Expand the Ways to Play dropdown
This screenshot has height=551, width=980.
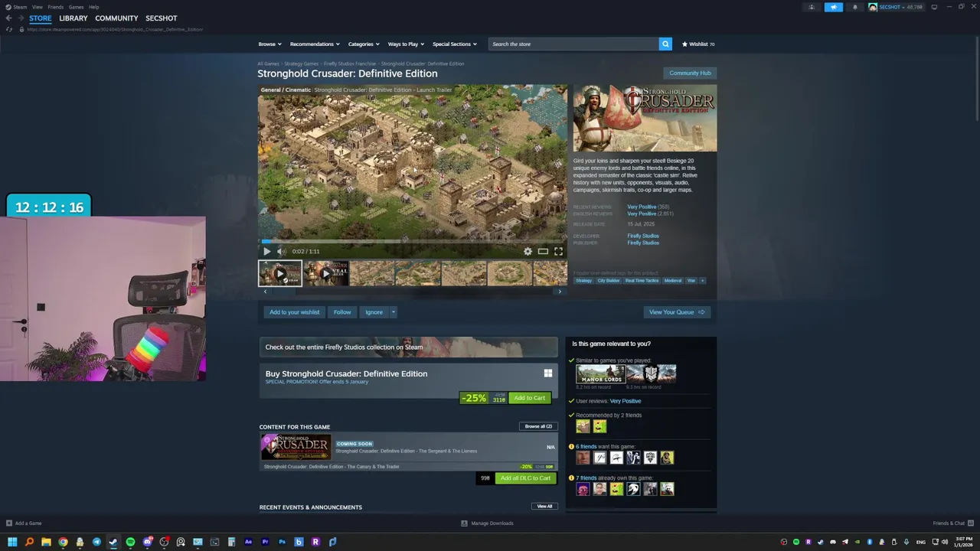tap(406, 44)
